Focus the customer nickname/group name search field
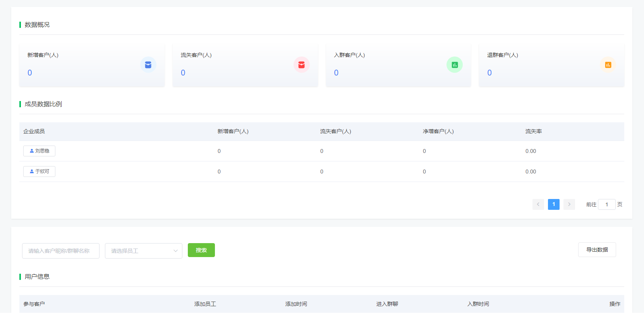Screen dimensions: 644x319 point(61,251)
